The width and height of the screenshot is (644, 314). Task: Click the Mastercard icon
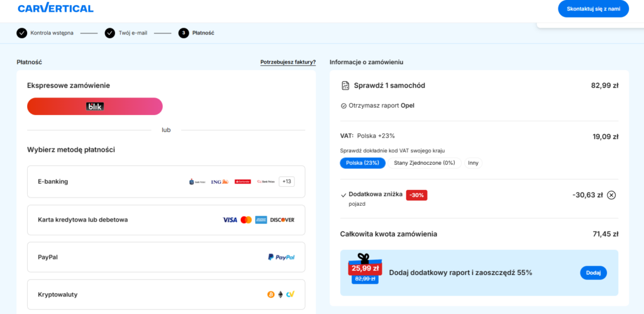click(246, 220)
